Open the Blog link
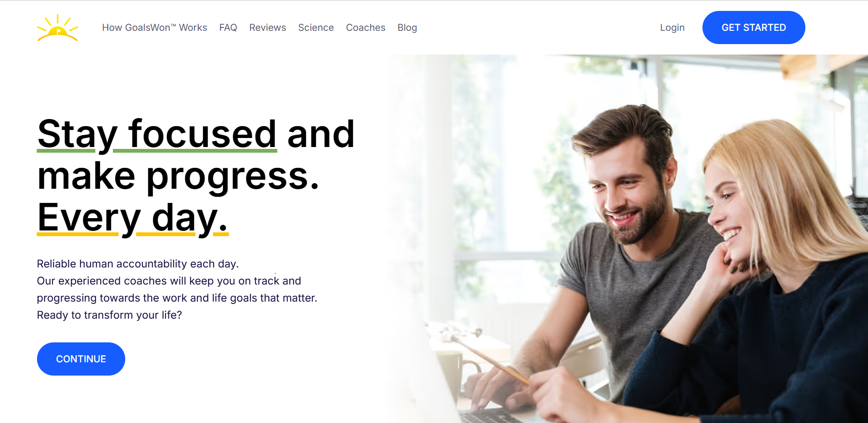 pos(407,28)
